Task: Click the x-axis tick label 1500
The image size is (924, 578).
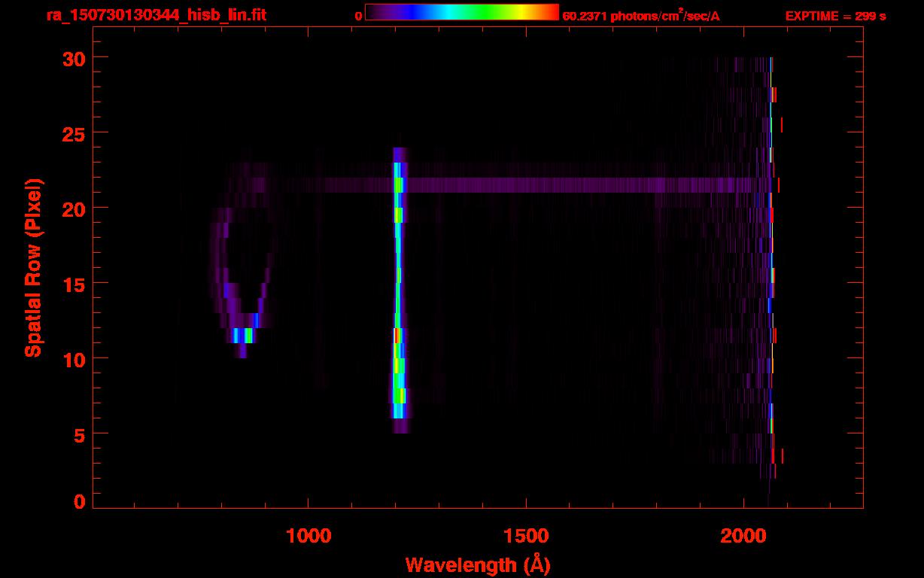Action: pyautogui.click(x=526, y=537)
